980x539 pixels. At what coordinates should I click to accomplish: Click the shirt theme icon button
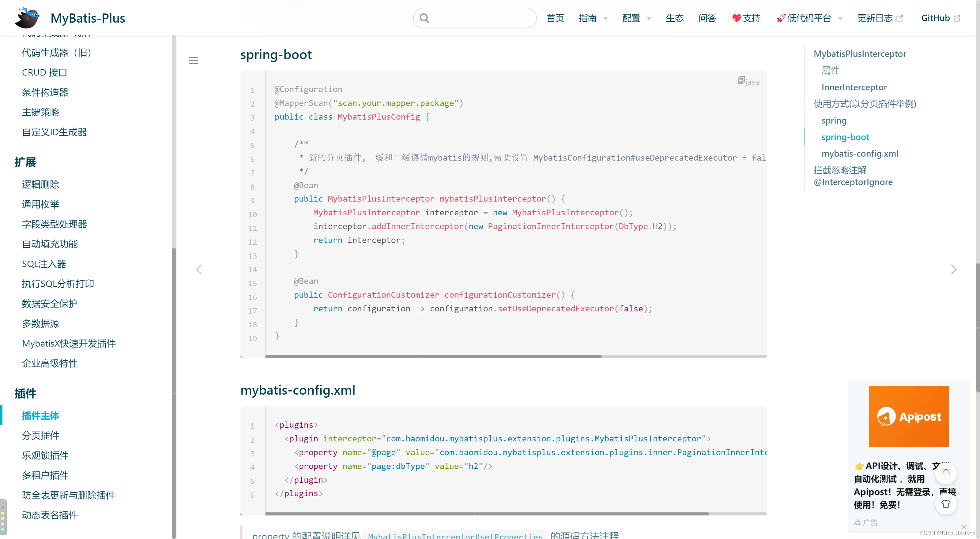point(945,504)
